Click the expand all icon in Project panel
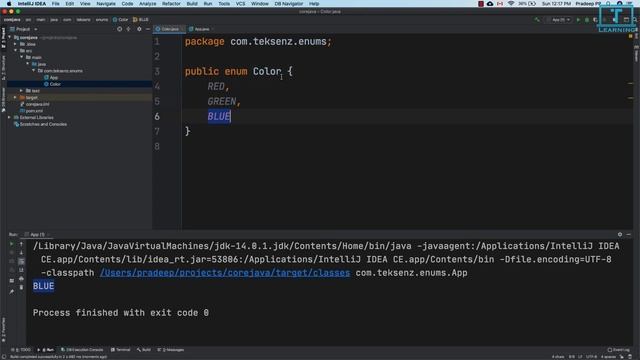Screen dimensions: 640x360 click(129, 29)
